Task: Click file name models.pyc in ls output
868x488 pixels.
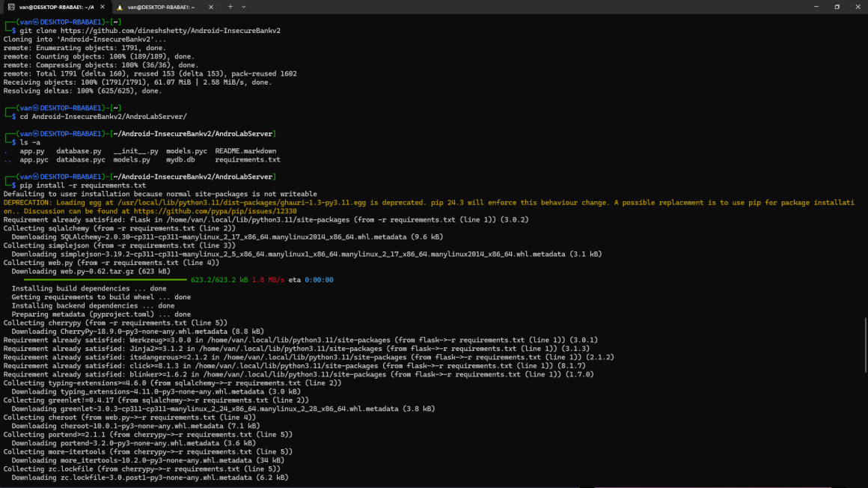Action: [186, 150]
